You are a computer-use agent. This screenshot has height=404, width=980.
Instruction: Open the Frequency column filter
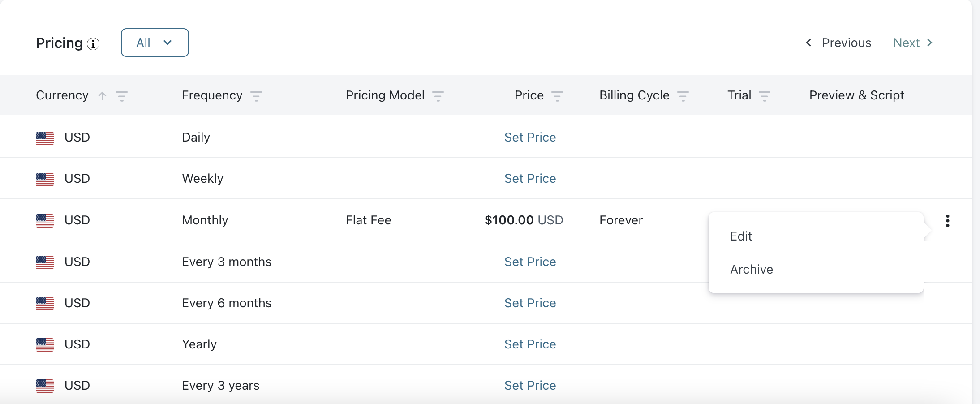[256, 96]
